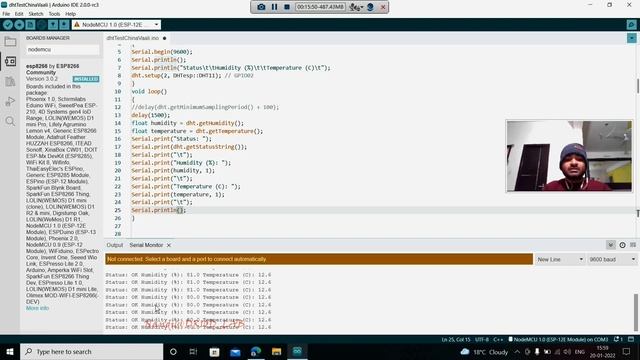Image resolution: width=640 pixels, height=360 pixels.
Task: Open the Serial Monitor magnifier icon in toolbar
Action: tap(631, 25)
